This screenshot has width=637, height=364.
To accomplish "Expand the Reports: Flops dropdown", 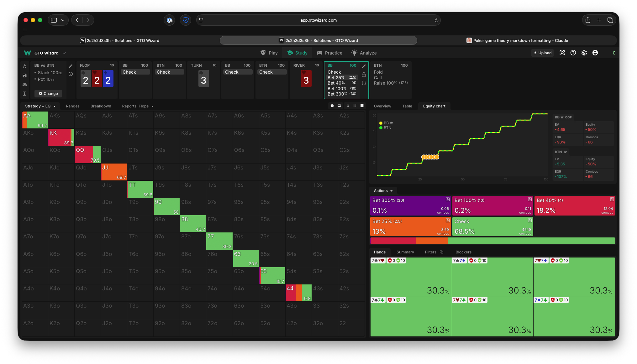I will pyautogui.click(x=138, y=106).
